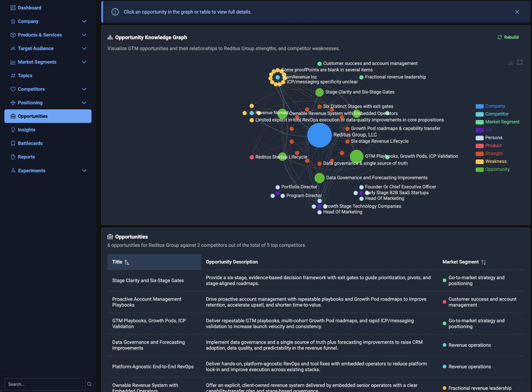Expand the Competitors chevron
This screenshot has width=532, height=392.
84,89
